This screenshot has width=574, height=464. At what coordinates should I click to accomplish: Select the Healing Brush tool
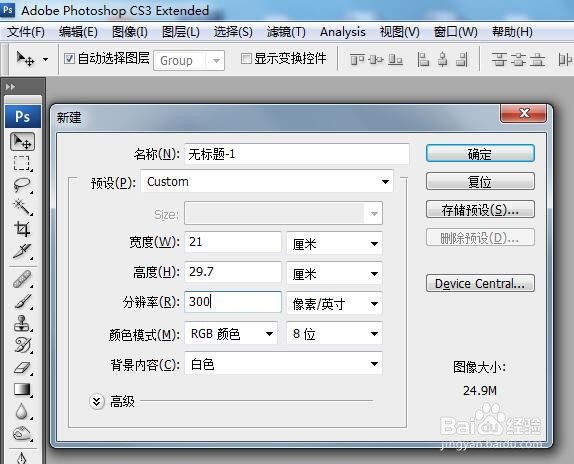pos(22,280)
